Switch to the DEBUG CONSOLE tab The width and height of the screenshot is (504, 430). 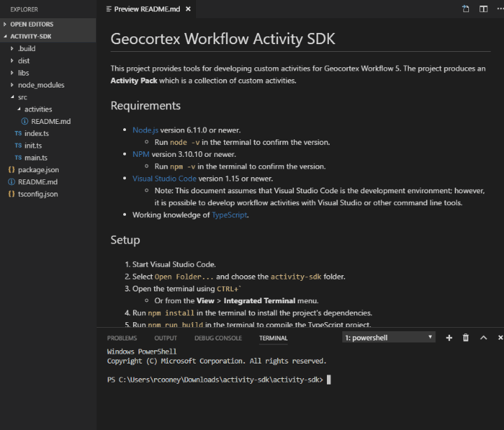(x=218, y=338)
